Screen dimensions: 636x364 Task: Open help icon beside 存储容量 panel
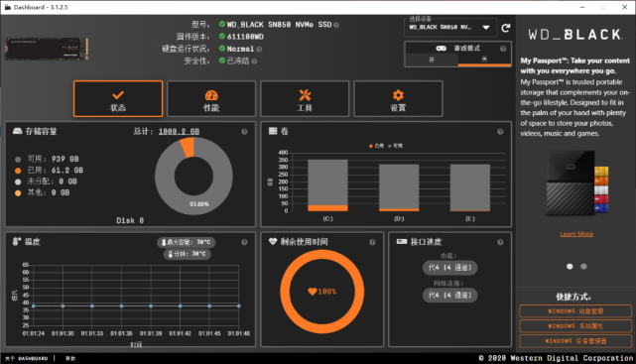pos(244,132)
